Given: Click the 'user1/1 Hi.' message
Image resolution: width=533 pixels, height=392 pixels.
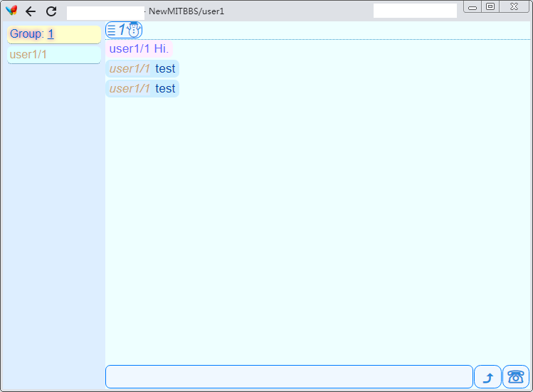Looking at the screenshot, I should click(139, 48).
